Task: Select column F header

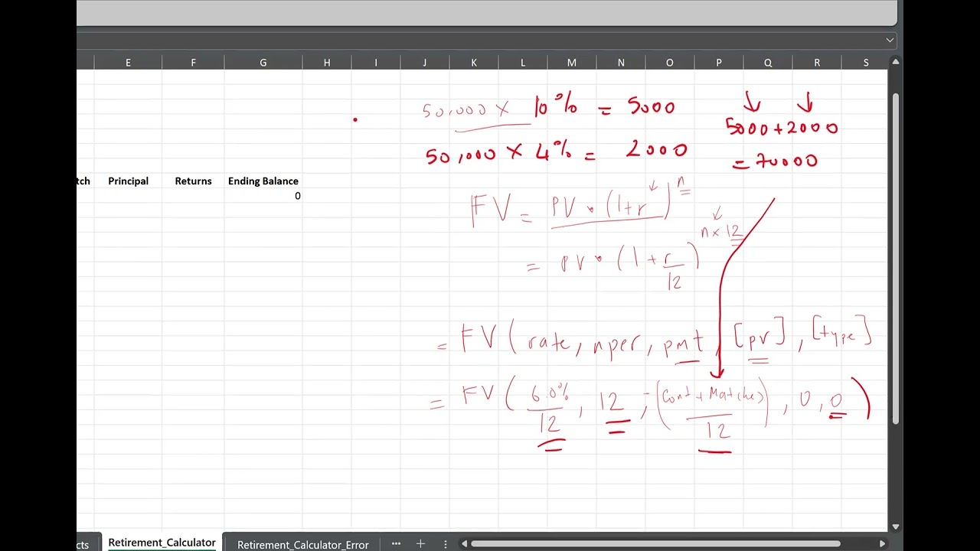Action: 193,62
